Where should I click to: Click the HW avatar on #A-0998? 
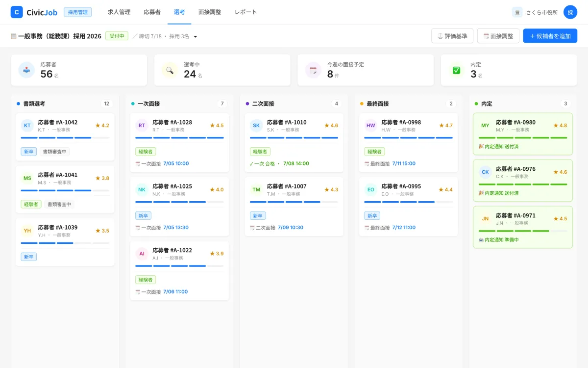pos(370,126)
